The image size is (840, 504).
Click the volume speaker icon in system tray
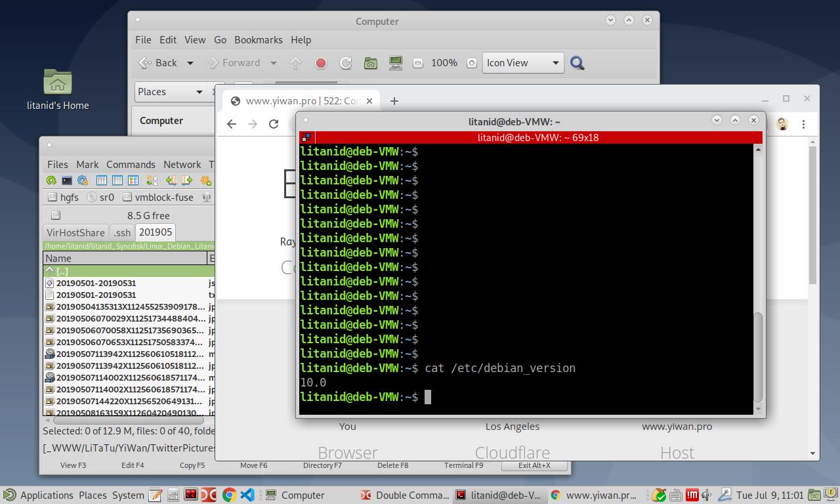[707, 495]
